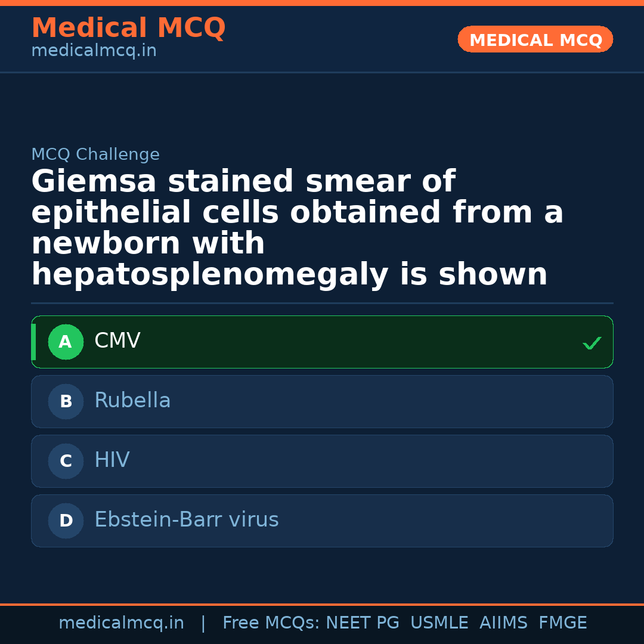Select the CMV answer text
Viewport: 644px width, 644px height.
[117, 341]
